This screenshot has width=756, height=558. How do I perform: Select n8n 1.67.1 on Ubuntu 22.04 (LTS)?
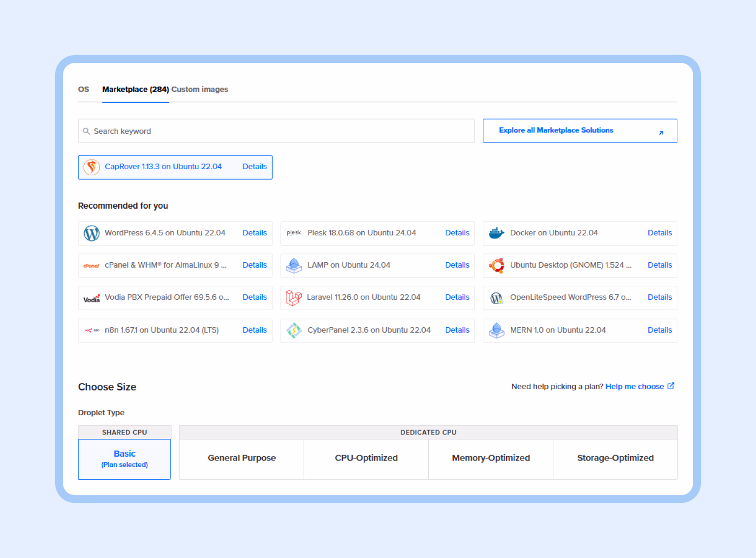pos(175,330)
